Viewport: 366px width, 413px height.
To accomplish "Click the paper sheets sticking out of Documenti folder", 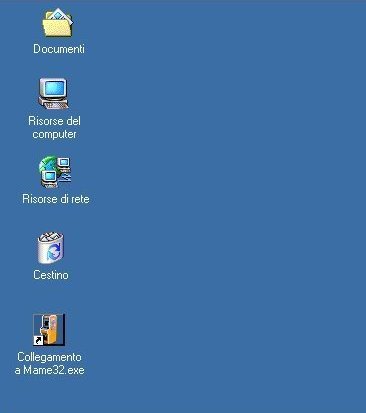I will [x=59, y=17].
